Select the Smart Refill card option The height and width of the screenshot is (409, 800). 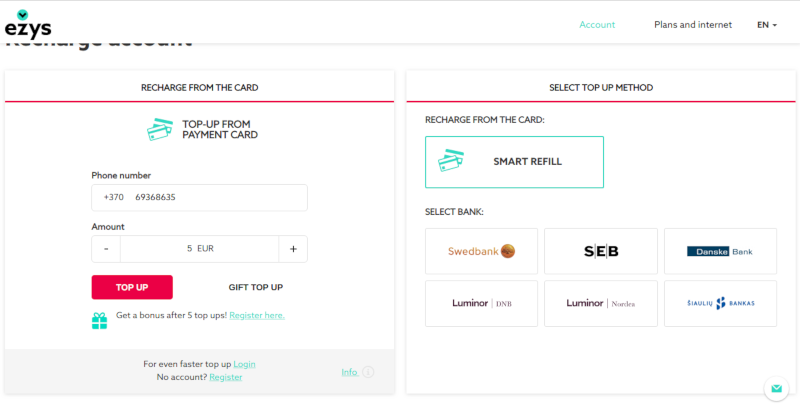tap(514, 162)
